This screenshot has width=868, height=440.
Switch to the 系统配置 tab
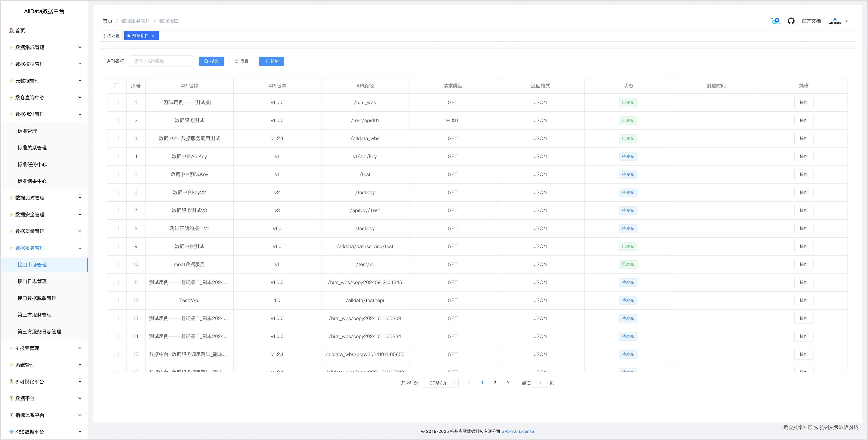(111, 36)
